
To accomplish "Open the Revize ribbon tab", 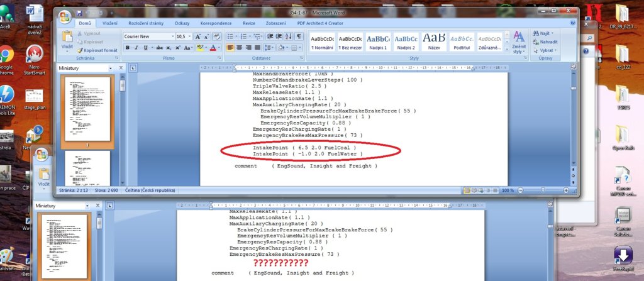I will [248, 23].
